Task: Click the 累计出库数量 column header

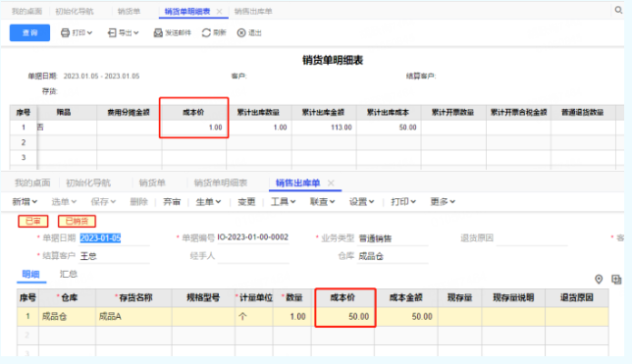Action: pos(259,112)
